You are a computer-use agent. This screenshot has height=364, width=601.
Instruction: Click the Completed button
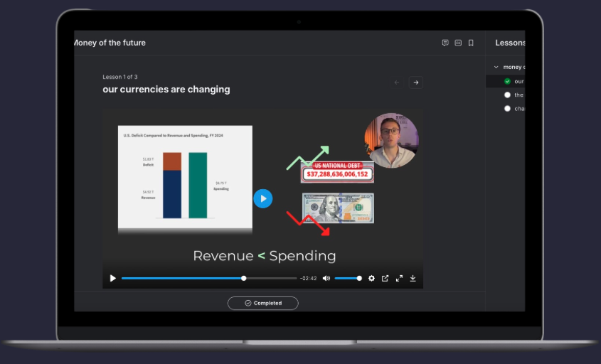262,303
